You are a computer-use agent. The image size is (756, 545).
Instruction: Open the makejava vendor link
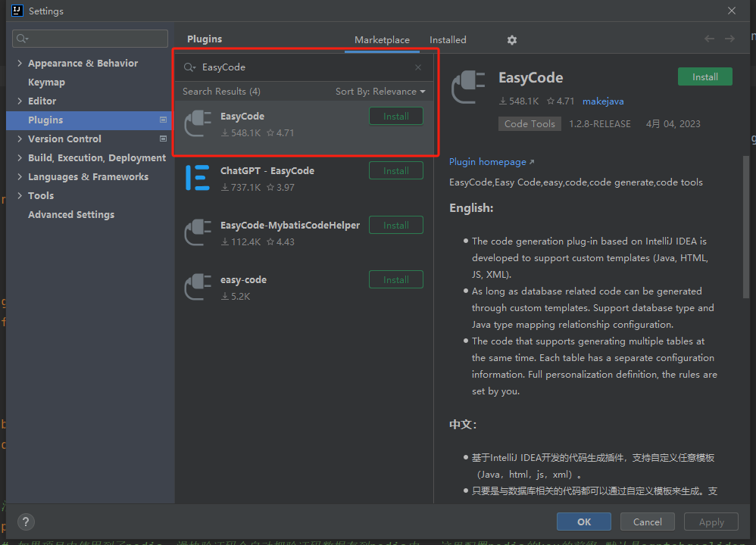tap(603, 101)
